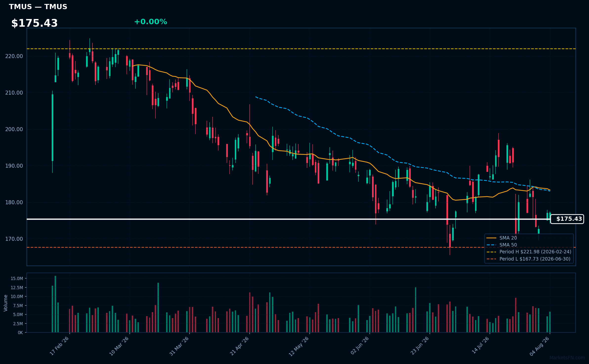
Task: Click the TMUS — TMUS chart title
Action: coord(38,7)
